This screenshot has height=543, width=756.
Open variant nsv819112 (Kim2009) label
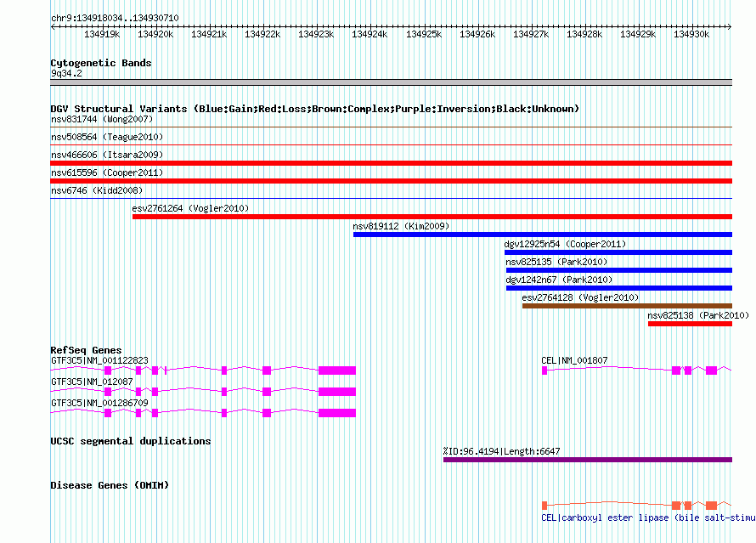tap(401, 226)
